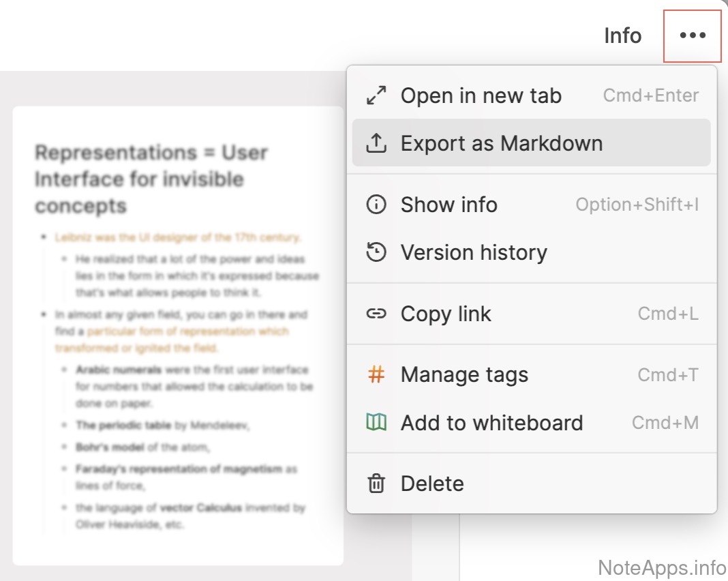Choose Export as Markdown
Screen dimensions: 728x581
[x=501, y=143]
